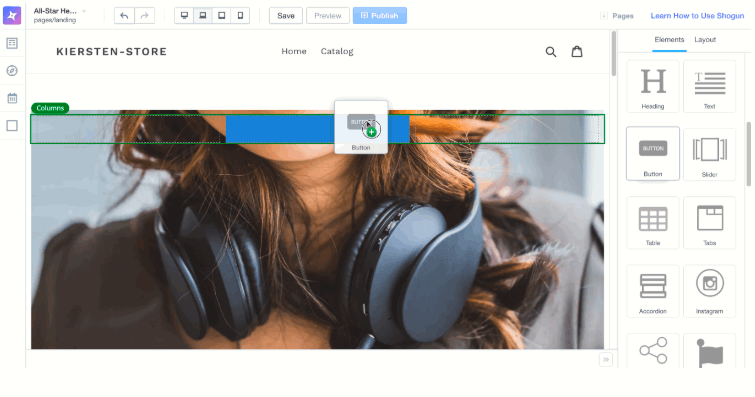
Task: Choose the Slider element
Action: point(709,154)
